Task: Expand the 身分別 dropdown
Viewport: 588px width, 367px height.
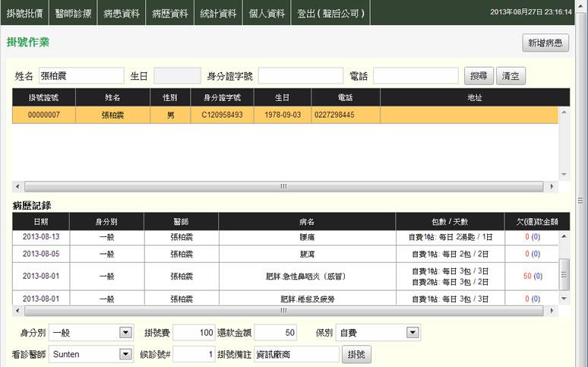Action: tap(125, 333)
